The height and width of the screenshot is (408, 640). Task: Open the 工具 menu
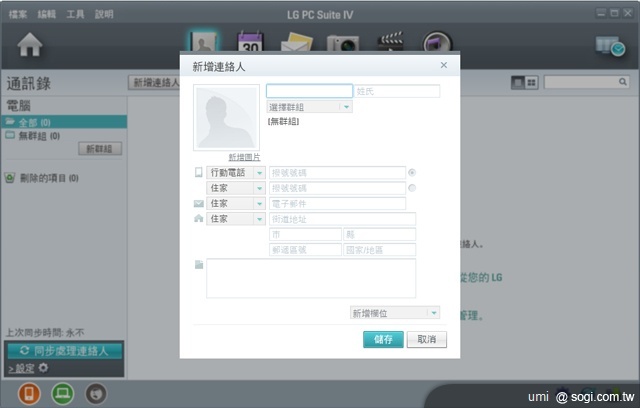[x=75, y=14]
